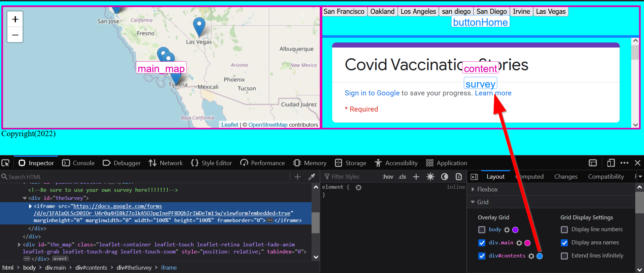Click the Sign in to Google link
644x273 pixels.
pyautogui.click(x=372, y=93)
